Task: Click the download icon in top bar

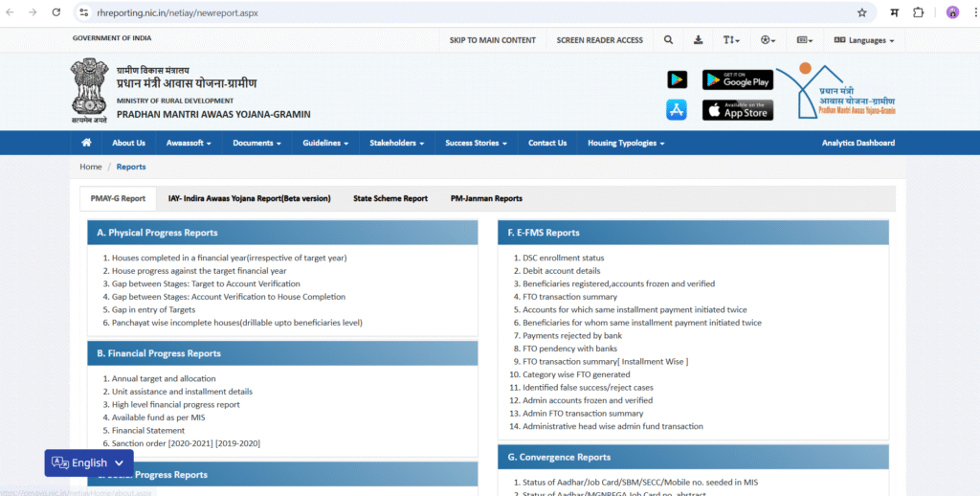Action: 698,40
